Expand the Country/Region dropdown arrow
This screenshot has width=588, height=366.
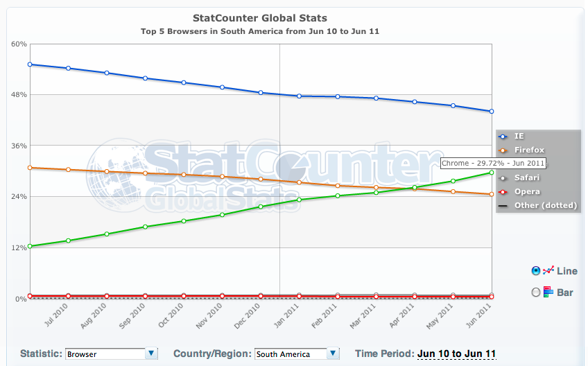(x=334, y=354)
